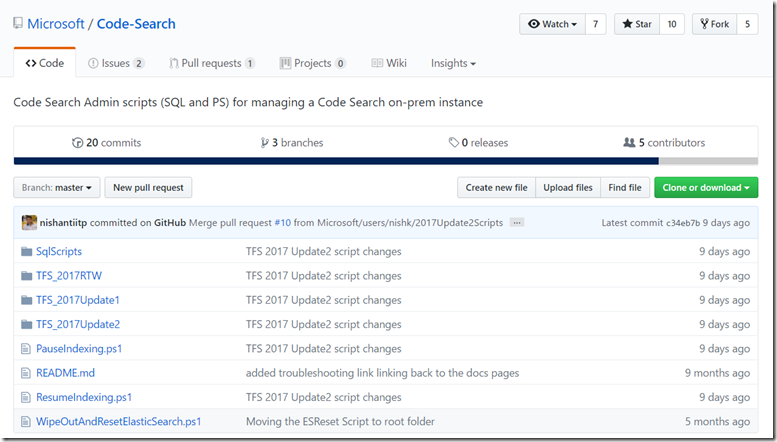Image resolution: width=777 pixels, height=442 pixels.
Task: Click the commits history clock icon
Action: coord(78,143)
